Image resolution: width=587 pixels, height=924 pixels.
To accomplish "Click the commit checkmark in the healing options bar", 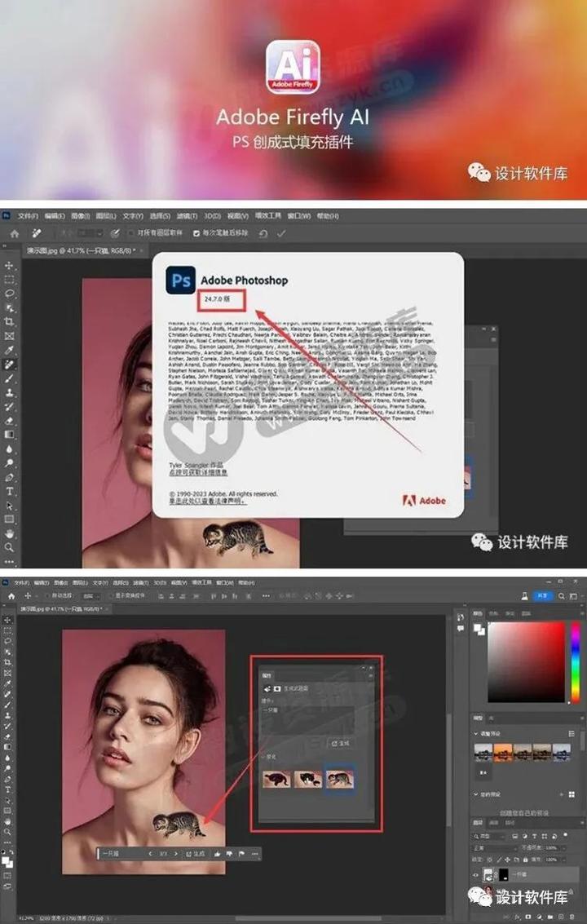I will tap(280, 233).
